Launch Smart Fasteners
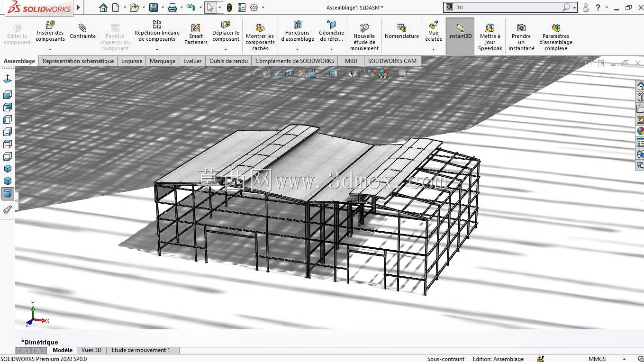 (196, 34)
